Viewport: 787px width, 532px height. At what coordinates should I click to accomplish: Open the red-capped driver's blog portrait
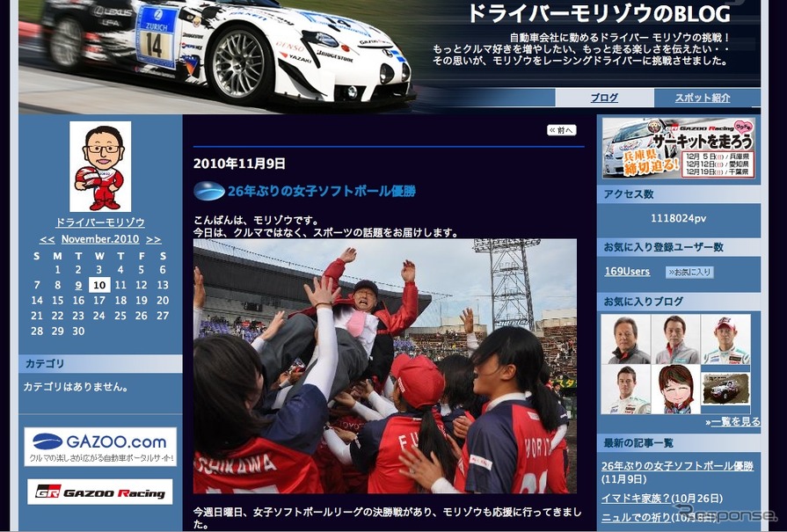725,339
